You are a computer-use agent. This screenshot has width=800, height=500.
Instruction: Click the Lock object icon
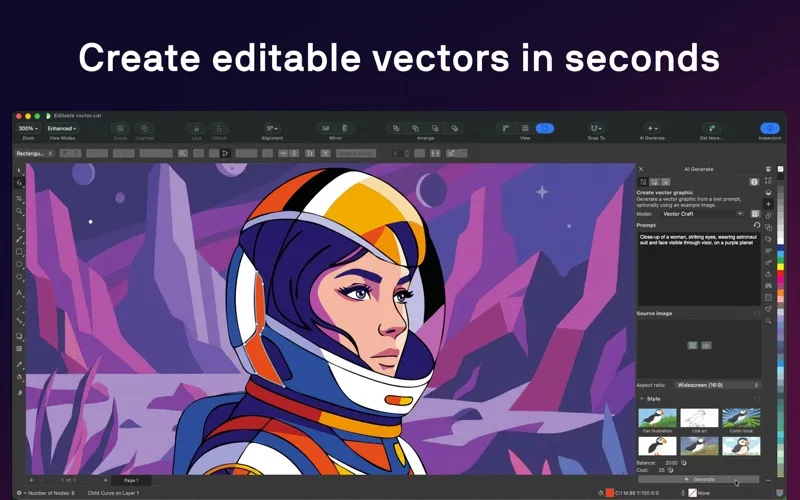point(196,129)
